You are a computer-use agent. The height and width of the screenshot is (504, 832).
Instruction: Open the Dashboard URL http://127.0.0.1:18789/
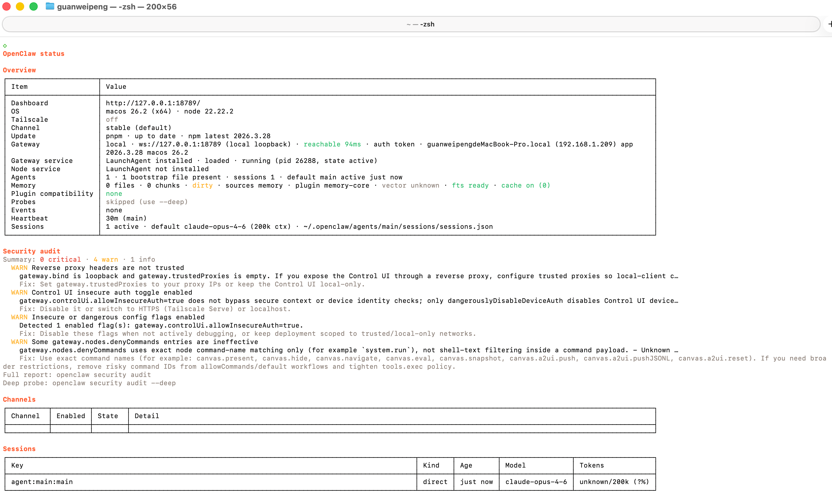point(153,103)
